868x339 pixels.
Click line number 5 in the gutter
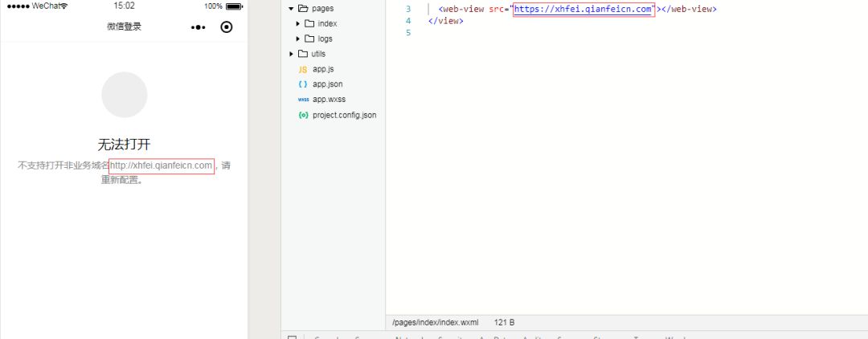[x=408, y=33]
